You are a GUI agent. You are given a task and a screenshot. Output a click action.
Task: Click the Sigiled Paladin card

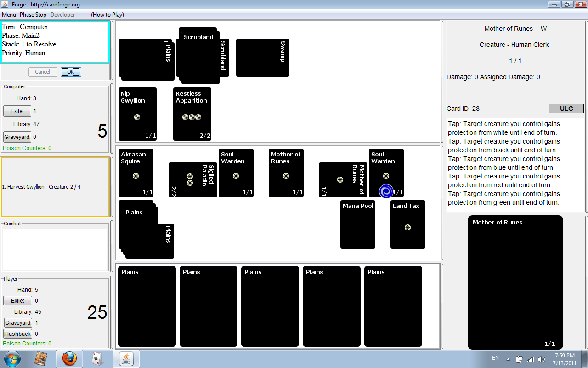click(192, 180)
